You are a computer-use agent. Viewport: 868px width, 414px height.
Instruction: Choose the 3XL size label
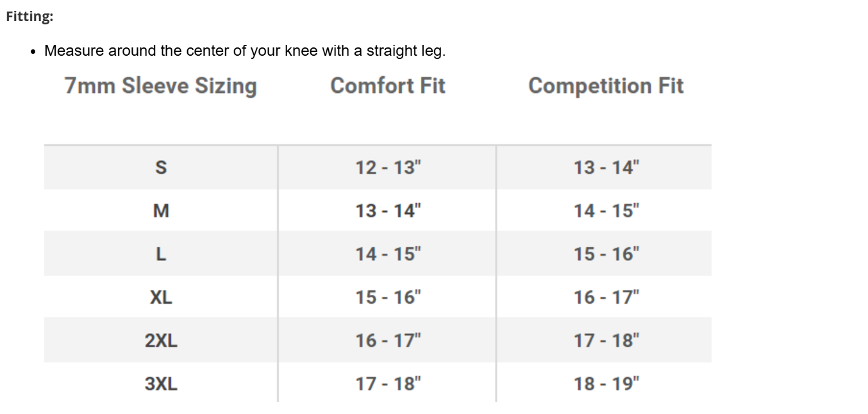tap(161, 384)
